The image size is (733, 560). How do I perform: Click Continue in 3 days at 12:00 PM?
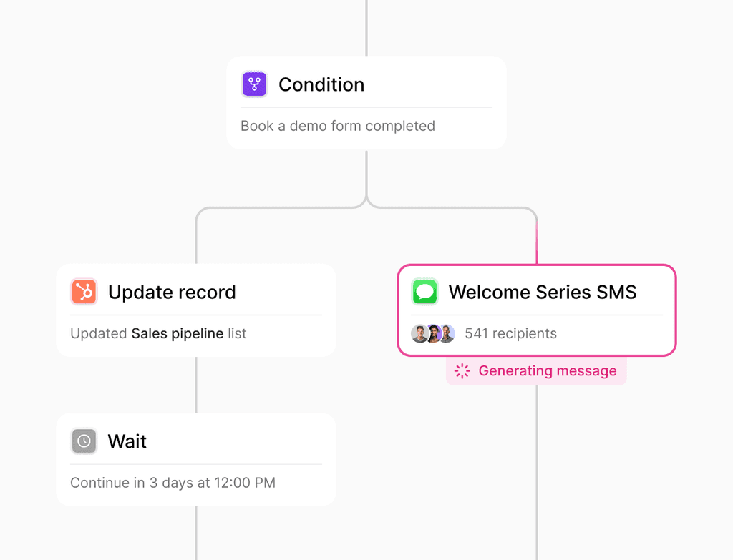[173, 483]
